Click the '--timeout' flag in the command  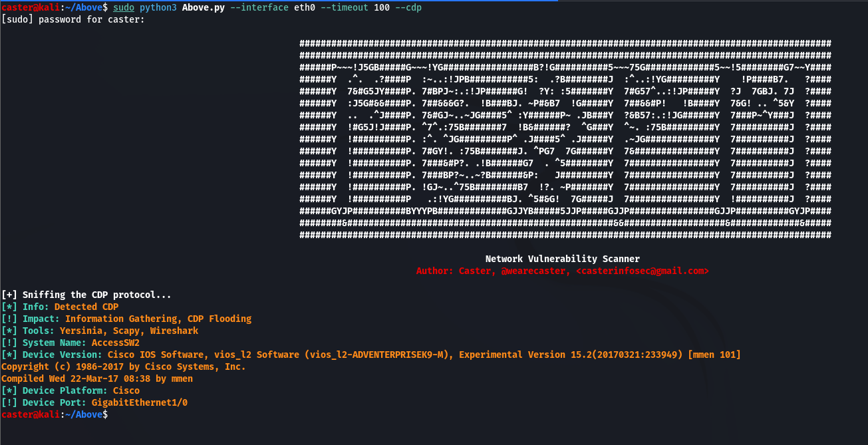click(x=345, y=7)
